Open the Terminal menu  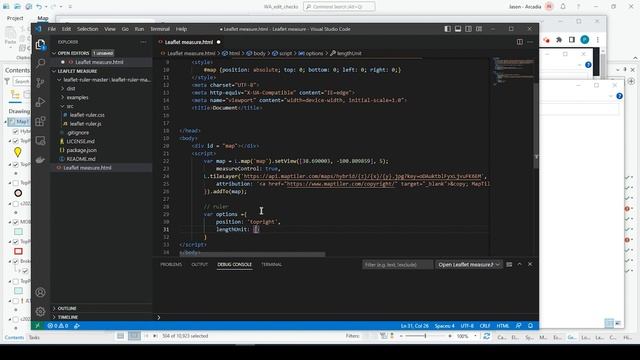160,29
